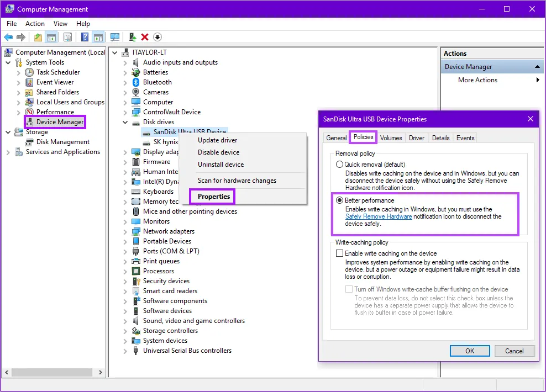Close the SanDisk Ultra USB Device Properties dialog

point(531,119)
